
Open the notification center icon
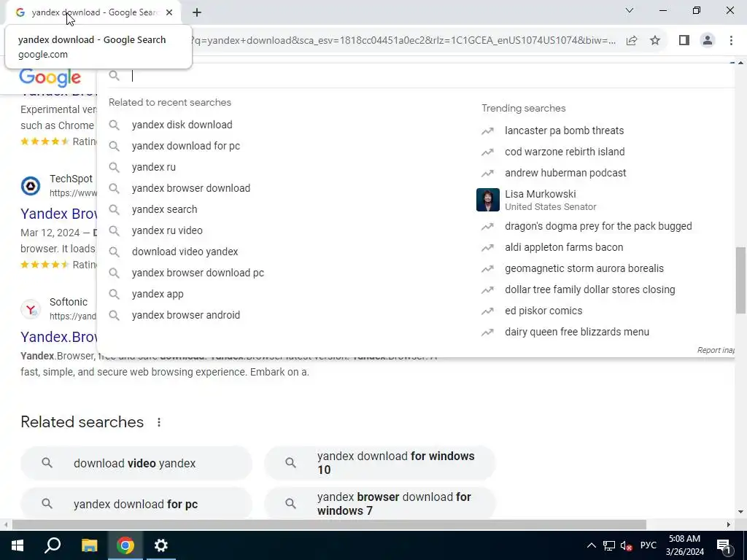click(x=724, y=545)
